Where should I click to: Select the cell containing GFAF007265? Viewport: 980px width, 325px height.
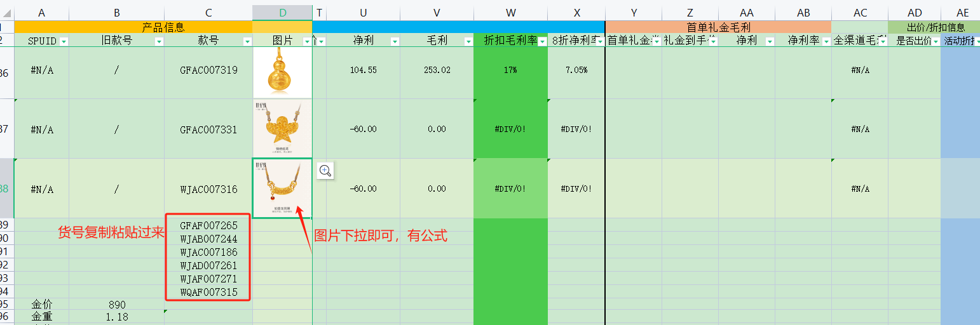click(208, 225)
